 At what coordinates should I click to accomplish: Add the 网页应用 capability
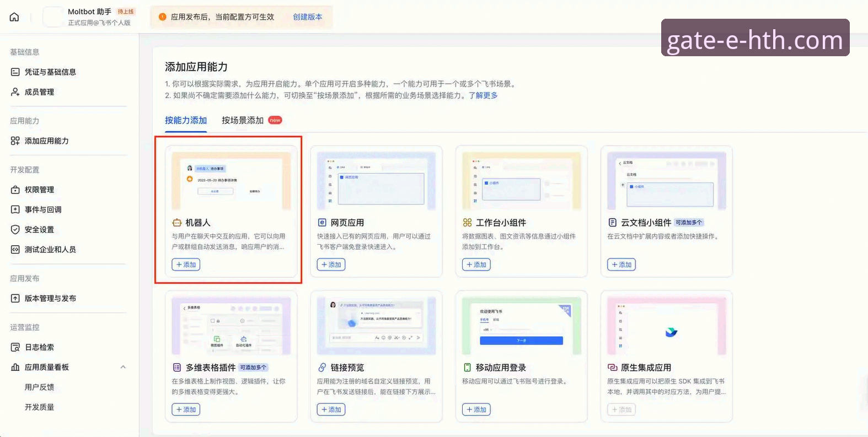[x=331, y=265]
